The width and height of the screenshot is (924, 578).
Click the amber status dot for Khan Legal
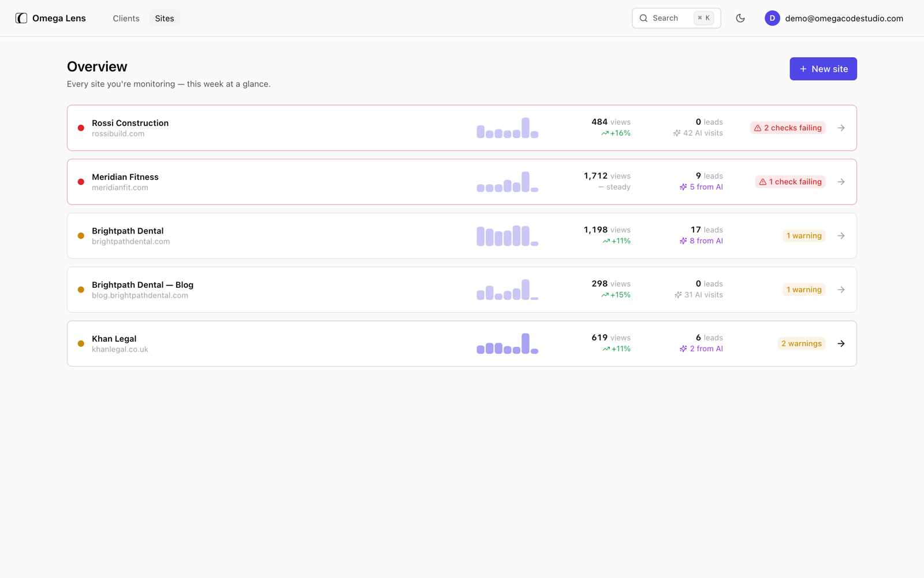[x=81, y=343]
